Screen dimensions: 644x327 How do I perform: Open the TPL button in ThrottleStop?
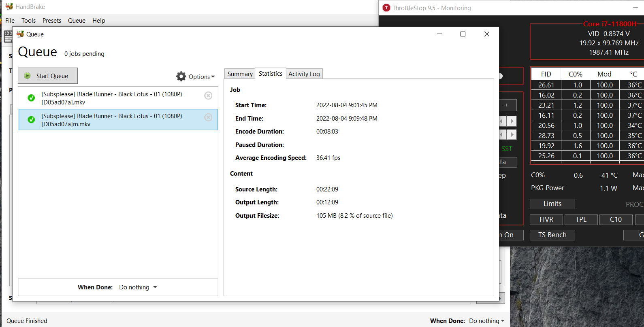[581, 219]
